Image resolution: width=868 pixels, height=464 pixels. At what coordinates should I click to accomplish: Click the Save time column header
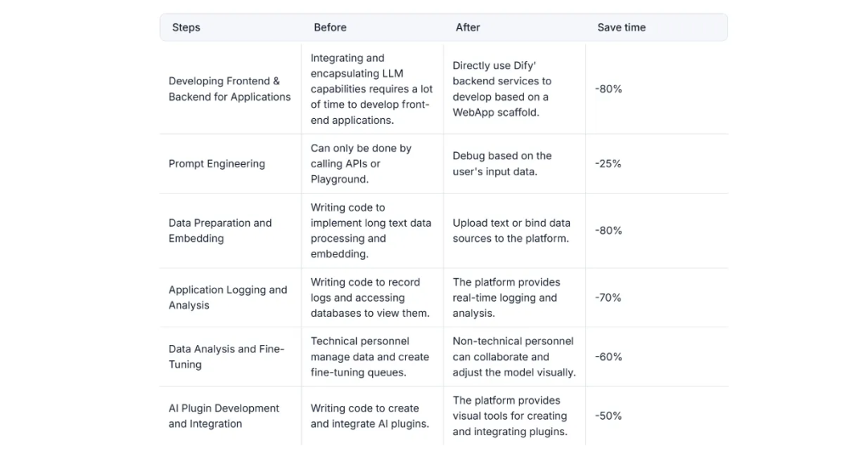621,27
